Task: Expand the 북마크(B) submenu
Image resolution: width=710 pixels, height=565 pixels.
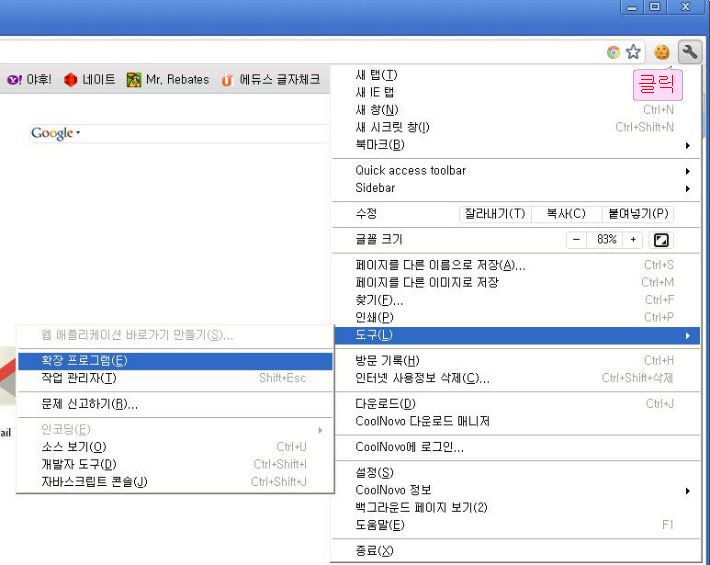Action: [517, 145]
